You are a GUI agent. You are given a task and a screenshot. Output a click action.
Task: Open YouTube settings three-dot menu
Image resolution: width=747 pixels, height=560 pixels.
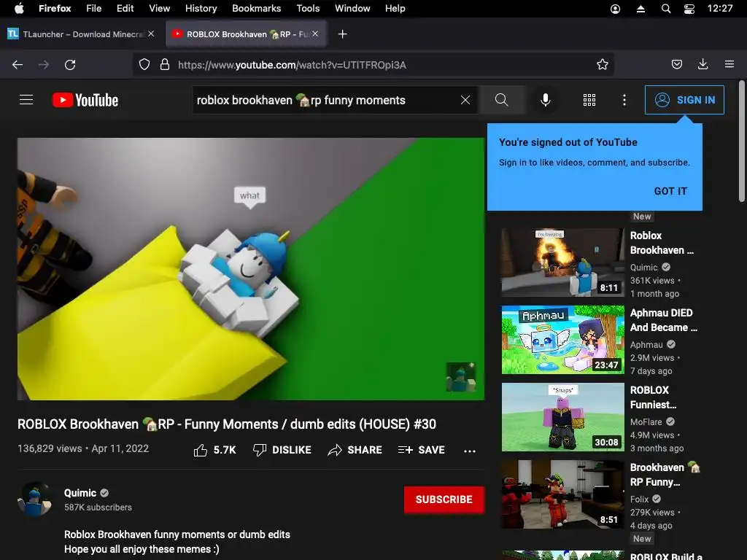pyautogui.click(x=624, y=100)
